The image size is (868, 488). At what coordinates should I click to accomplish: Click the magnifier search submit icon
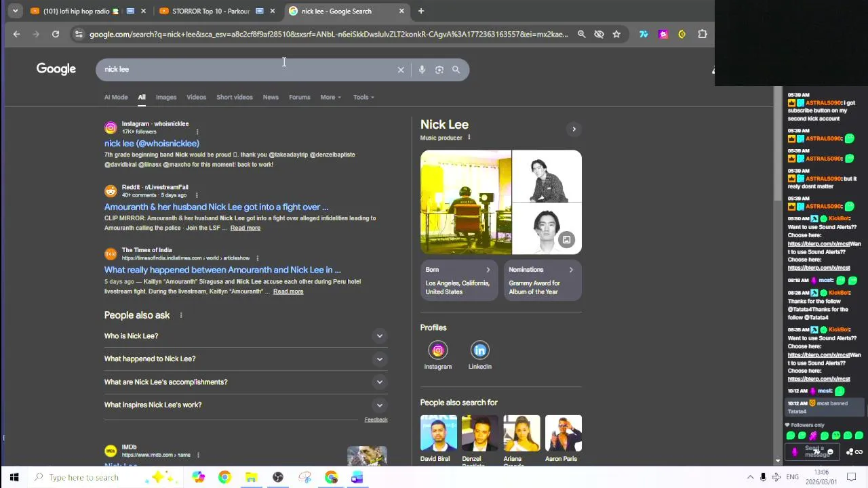point(456,69)
